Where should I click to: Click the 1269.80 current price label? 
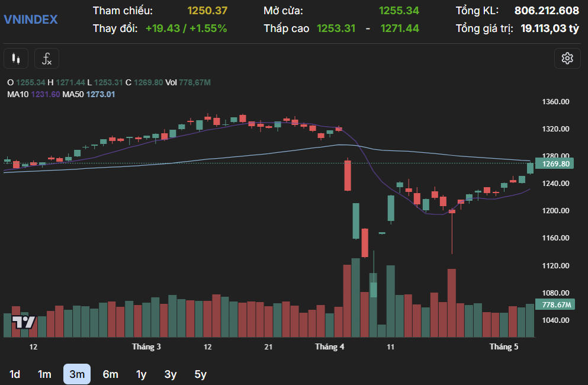[555, 164]
